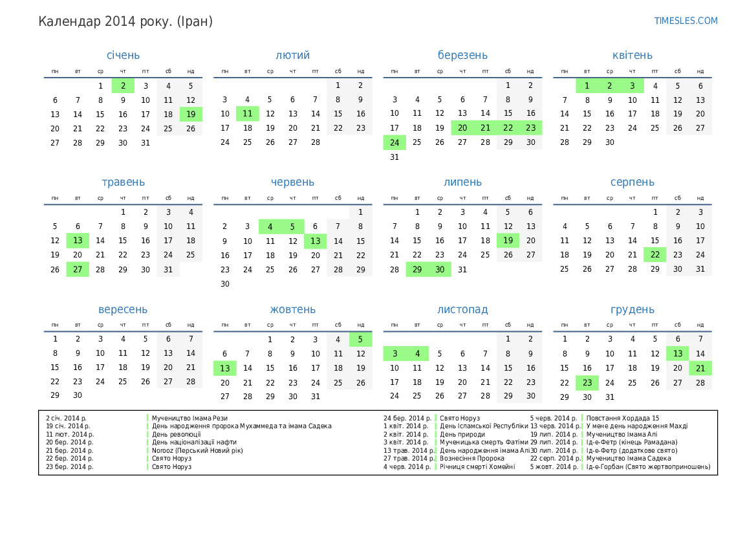Select the 'вересень' month heading

pyautogui.click(x=123, y=310)
